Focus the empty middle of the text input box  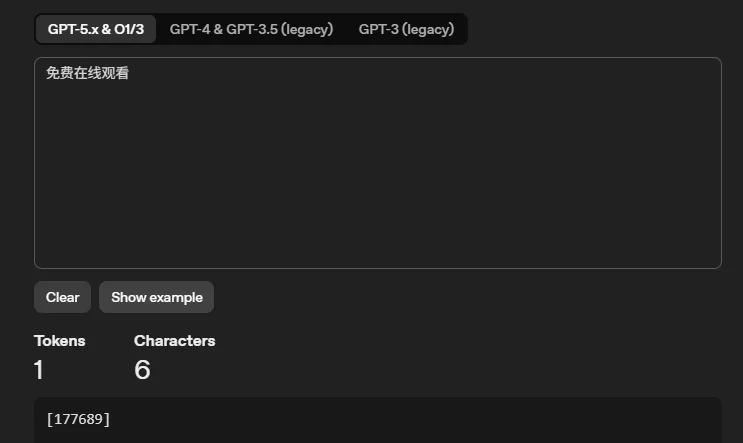[377, 170]
